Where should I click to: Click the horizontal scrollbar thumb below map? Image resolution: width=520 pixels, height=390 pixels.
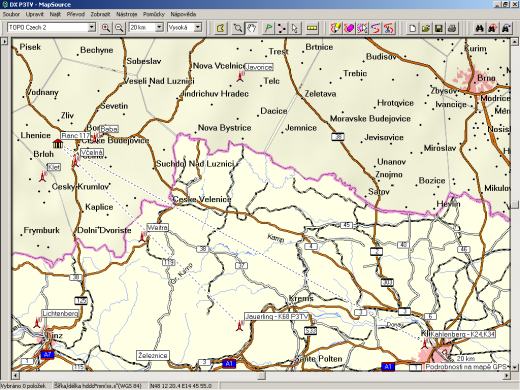click(262, 376)
